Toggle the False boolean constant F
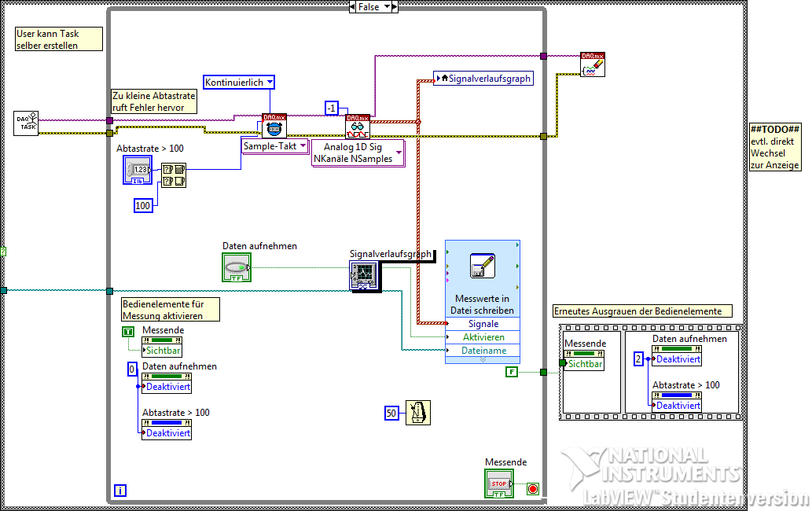The image size is (812, 511). [512, 372]
